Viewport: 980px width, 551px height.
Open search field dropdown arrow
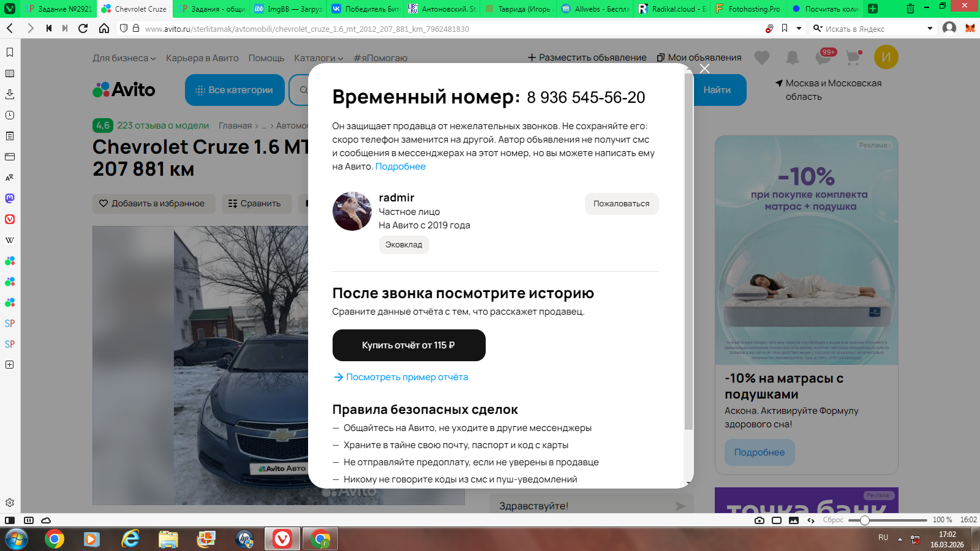click(x=930, y=28)
